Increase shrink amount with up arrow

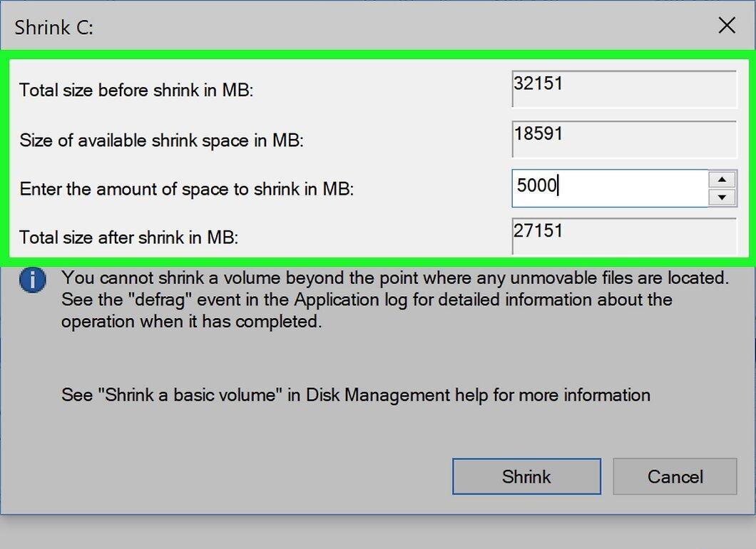[x=722, y=179]
